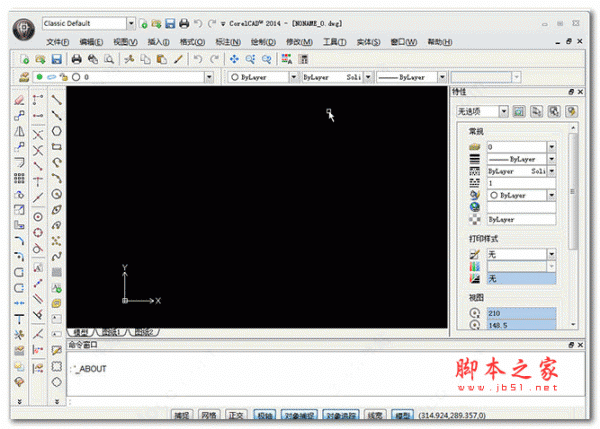
Task: Close the Properties (特性) panel
Action: (x=580, y=92)
